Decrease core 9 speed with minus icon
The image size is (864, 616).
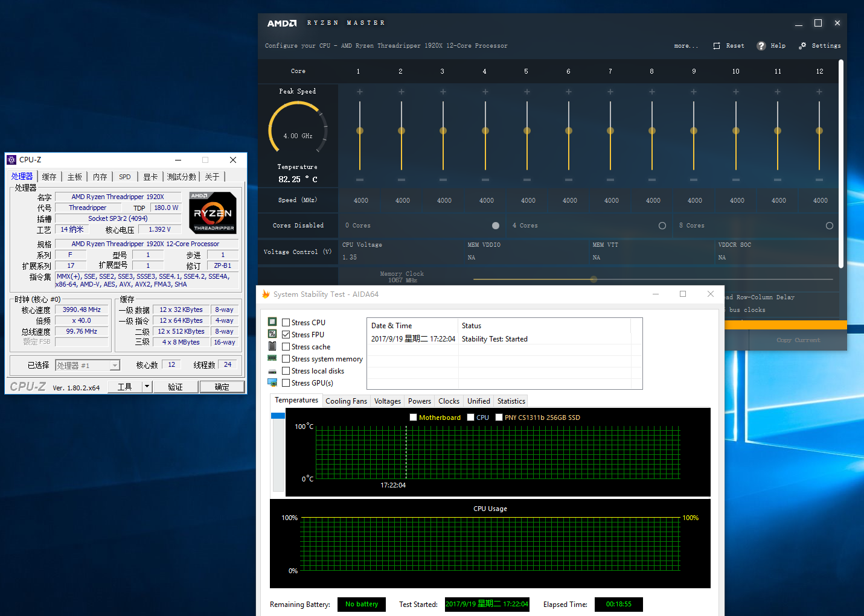[x=694, y=180]
